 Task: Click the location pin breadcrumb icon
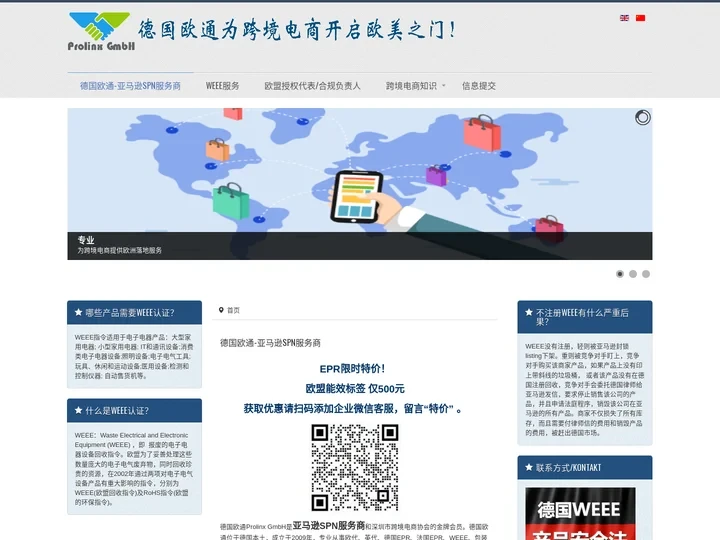click(x=221, y=310)
